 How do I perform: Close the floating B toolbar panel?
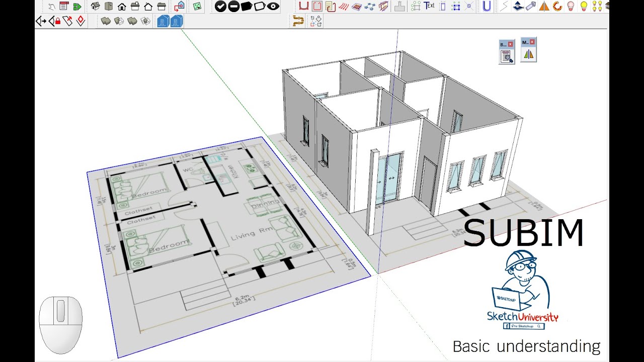coord(510,44)
